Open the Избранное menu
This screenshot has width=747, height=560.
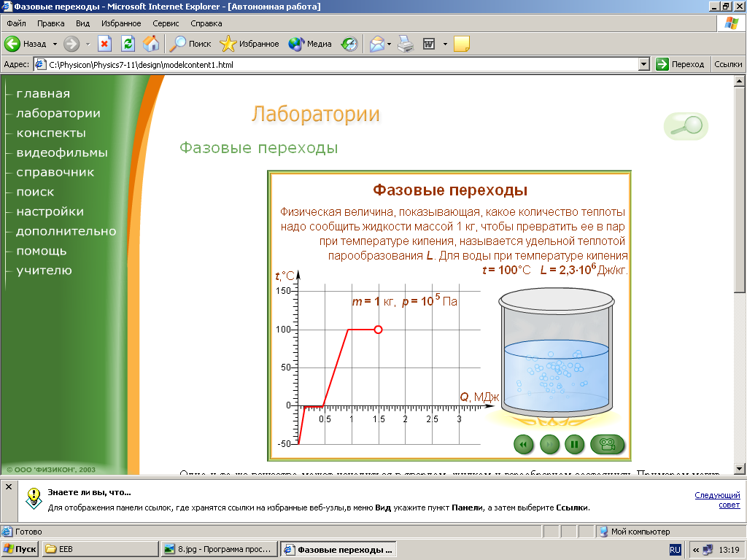tap(121, 23)
